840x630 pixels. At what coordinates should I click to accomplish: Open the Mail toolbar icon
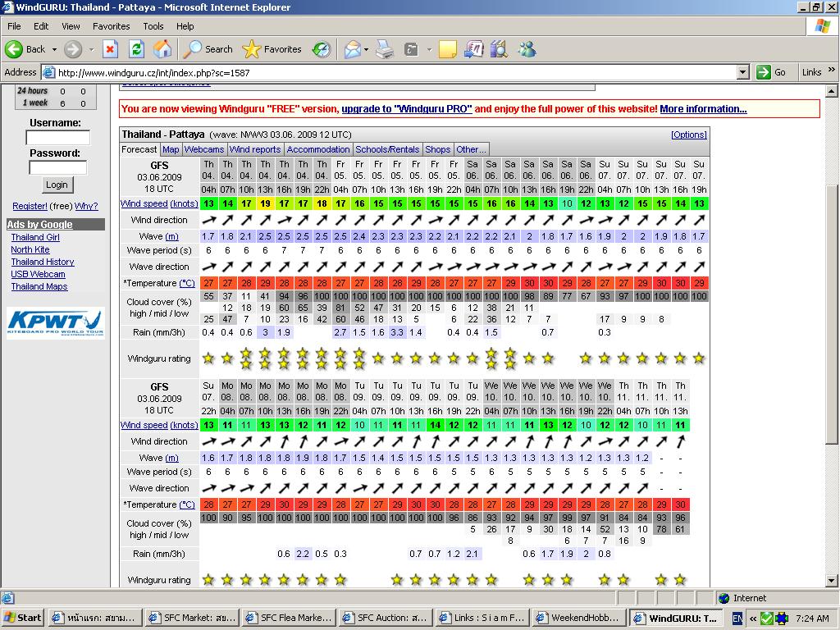click(x=351, y=49)
